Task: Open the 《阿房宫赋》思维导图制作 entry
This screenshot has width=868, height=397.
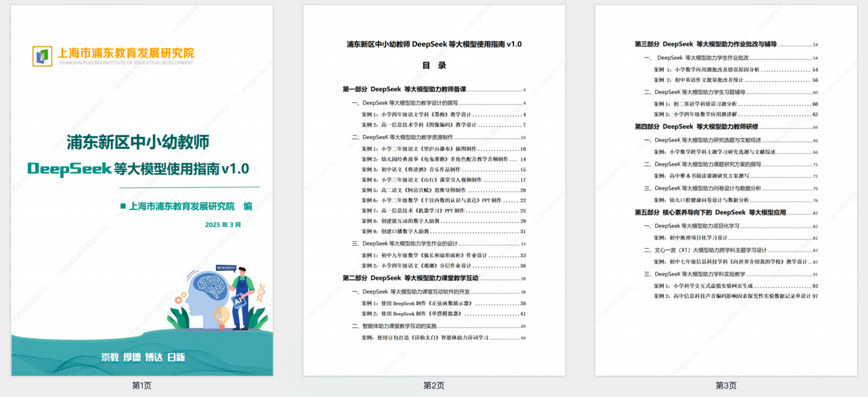Action: pos(443,190)
